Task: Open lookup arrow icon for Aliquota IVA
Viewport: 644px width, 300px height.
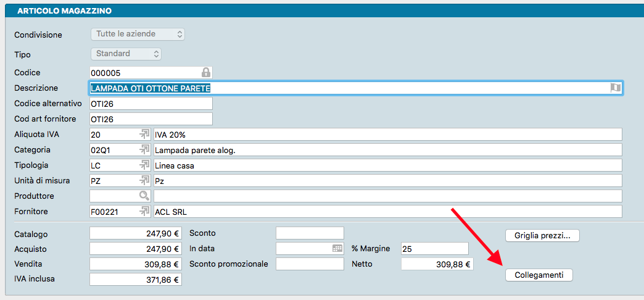Action: point(144,134)
